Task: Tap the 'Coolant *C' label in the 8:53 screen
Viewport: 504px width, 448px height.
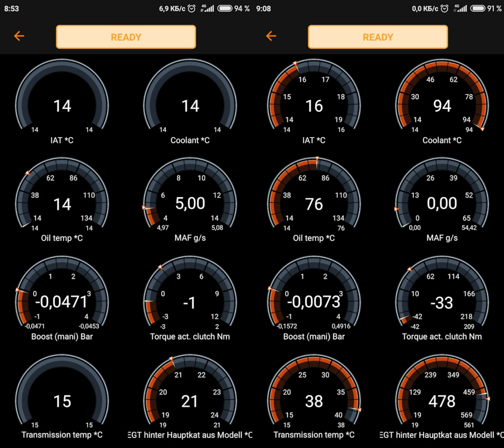Action: pyautogui.click(x=190, y=140)
